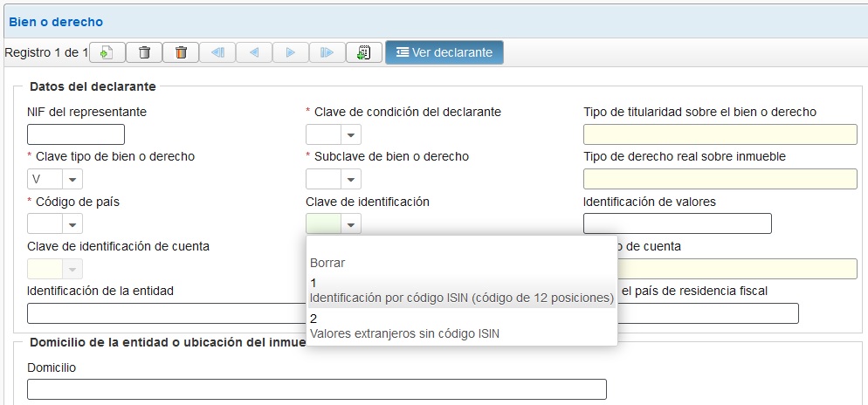Screen dimensions: 868x405
Task: Choose option 2 Valores extranjeros sin código ISIN
Action: (x=403, y=326)
